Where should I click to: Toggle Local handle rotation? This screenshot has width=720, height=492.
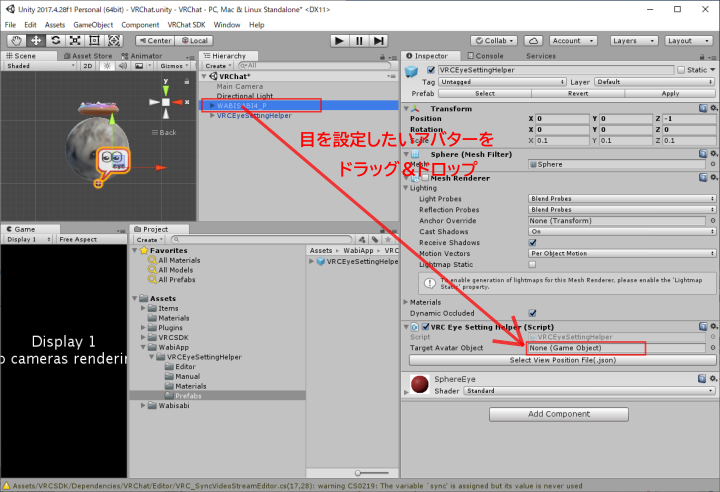[194, 40]
